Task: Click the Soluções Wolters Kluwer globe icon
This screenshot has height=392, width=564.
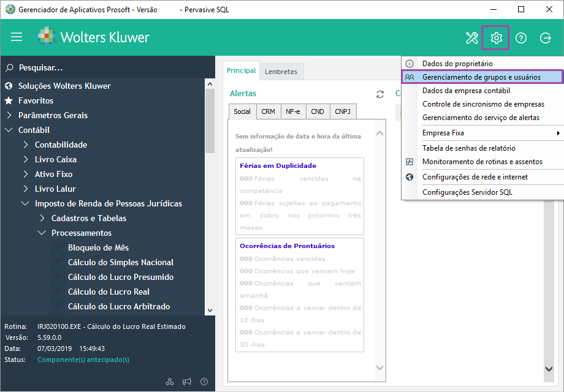Action: tap(9, 86)
